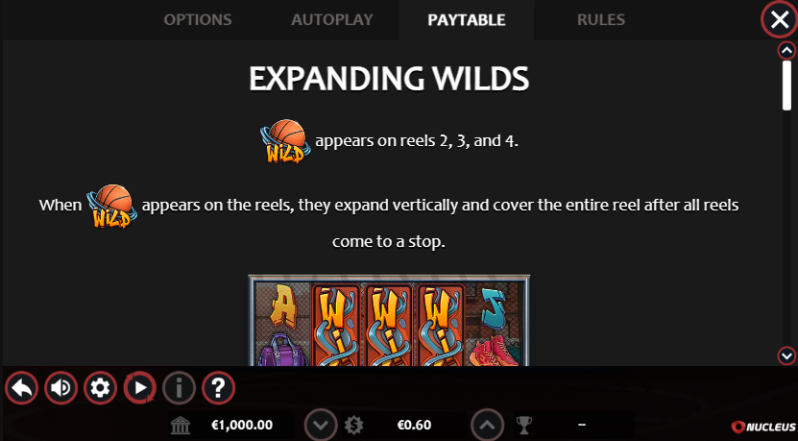Open the RULES tab
The height and width of the screenshot is (441, 798).
pyautogui.click(x=601, y=20)
